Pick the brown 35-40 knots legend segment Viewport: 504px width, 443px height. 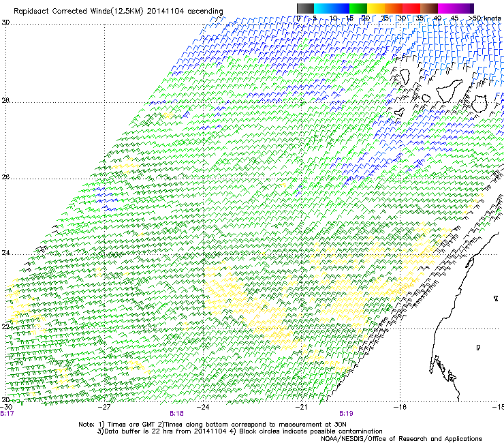(x=429, y=8)
